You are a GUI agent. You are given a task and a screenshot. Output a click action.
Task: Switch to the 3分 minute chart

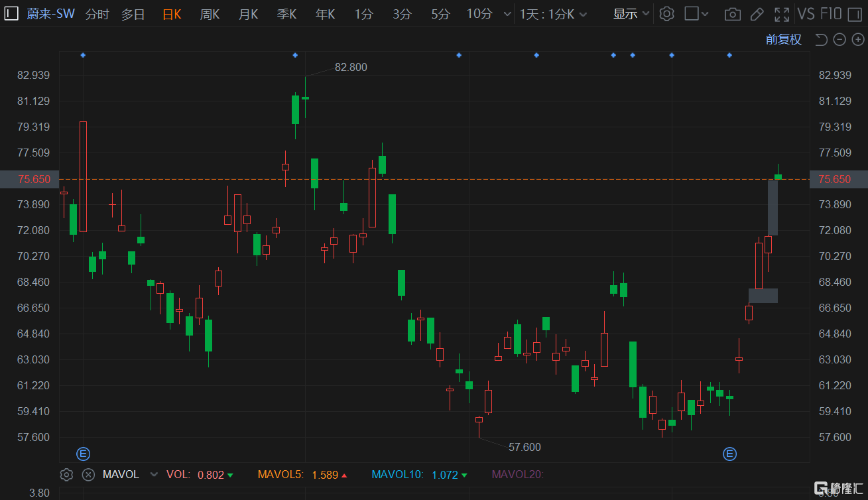pyautogui.click(x=402, y=14)
